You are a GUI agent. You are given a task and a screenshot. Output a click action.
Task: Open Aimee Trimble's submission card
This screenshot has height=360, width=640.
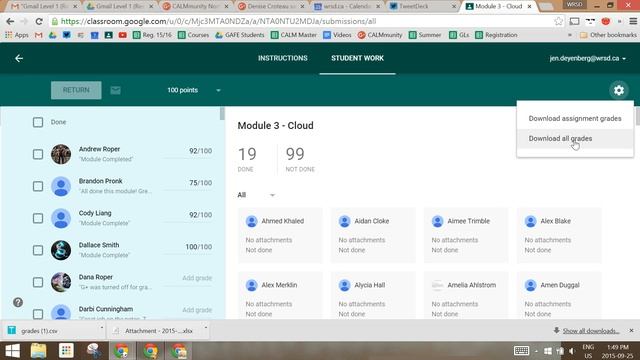click(x=466, y=235)
